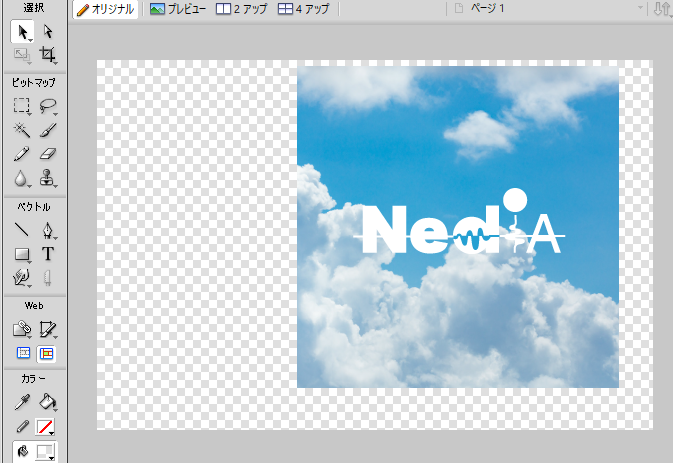Switch to the プレビュー tab

[178, 9]
